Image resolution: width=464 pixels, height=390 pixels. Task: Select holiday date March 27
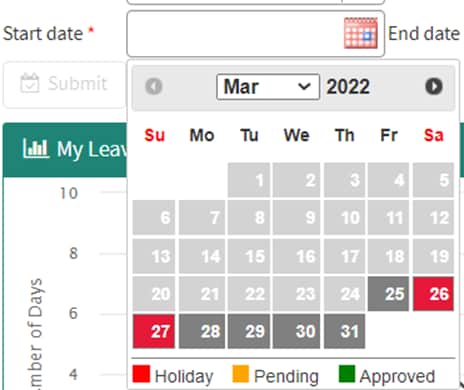[x=154, y=331]
